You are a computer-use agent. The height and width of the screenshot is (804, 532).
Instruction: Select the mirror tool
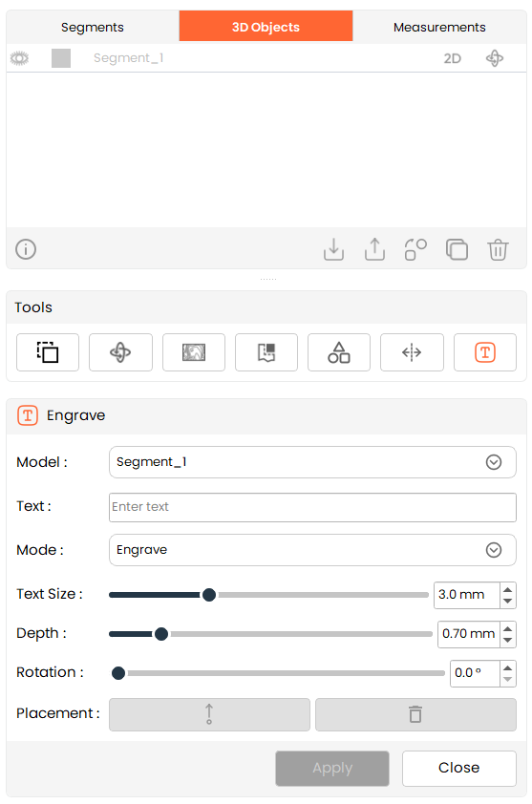412,352
